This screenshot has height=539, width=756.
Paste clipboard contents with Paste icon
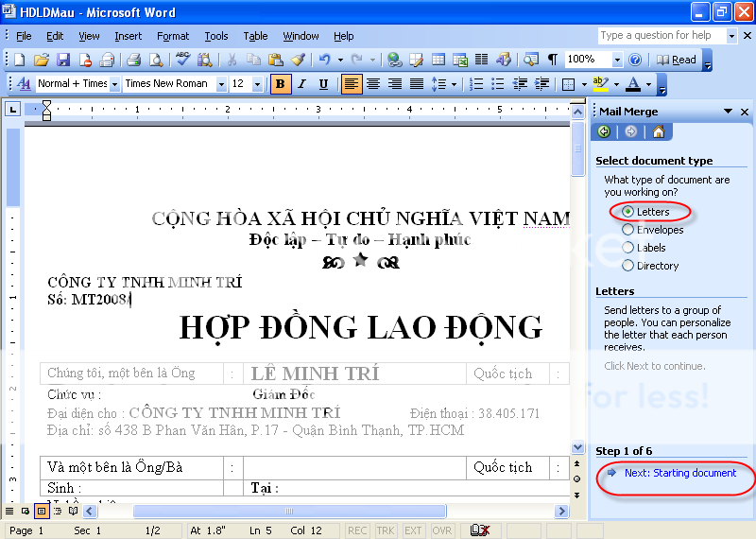(x=275, y=60)
